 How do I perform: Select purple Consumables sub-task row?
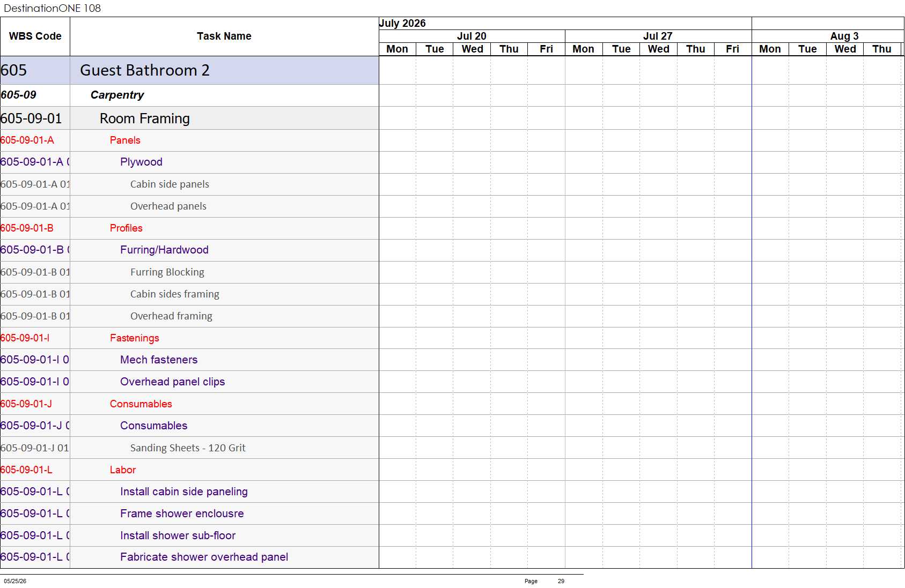(x=189, y=426)
